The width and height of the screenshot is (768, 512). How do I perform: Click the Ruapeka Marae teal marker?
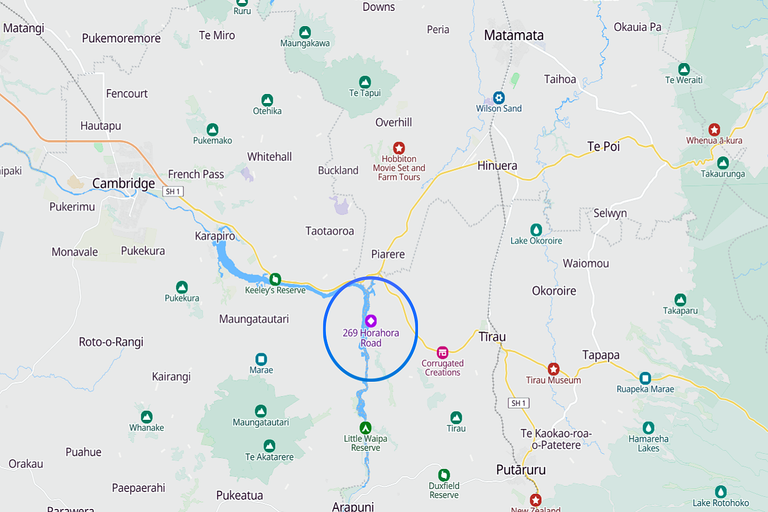coord(645,378)
